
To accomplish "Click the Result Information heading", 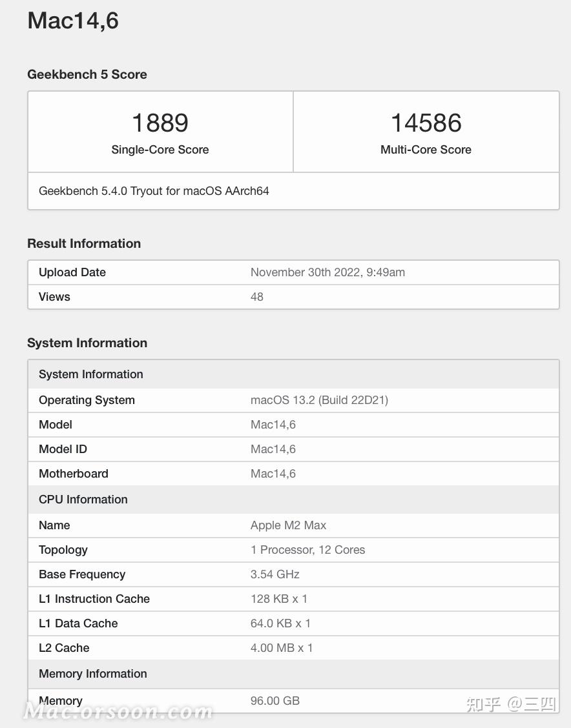I will [x=84, y=243].
